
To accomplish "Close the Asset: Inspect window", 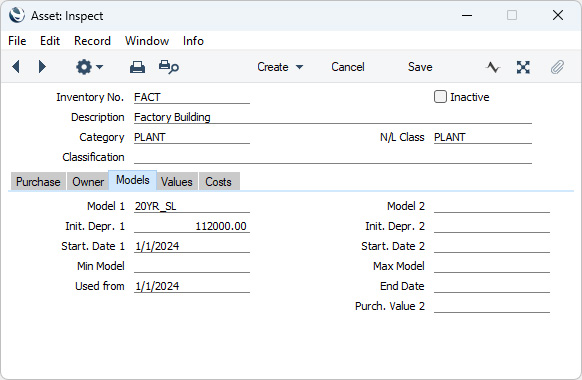I will [x=558, y=16].
